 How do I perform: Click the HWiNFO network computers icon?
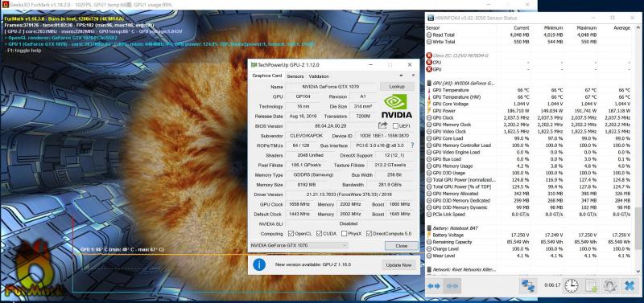tap(528, 285)
